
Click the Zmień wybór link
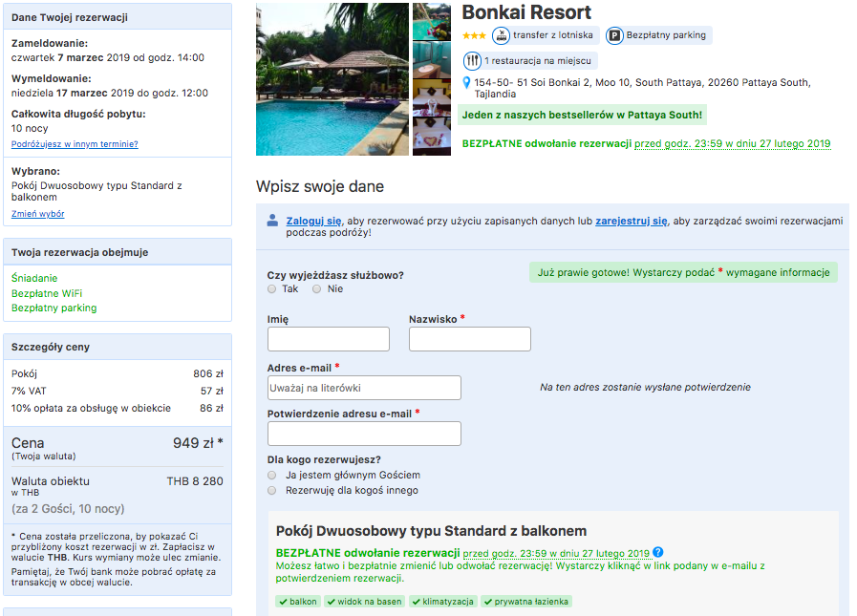[37, 214]
